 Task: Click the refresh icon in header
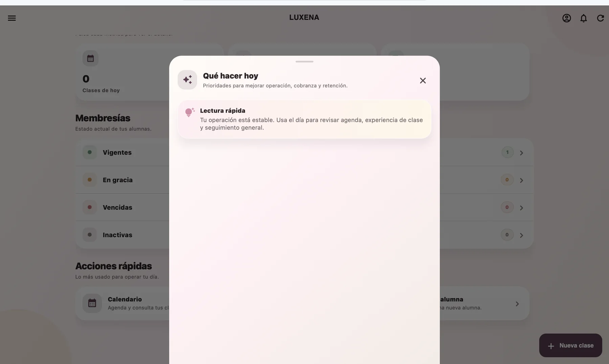(x=601, y=18)
